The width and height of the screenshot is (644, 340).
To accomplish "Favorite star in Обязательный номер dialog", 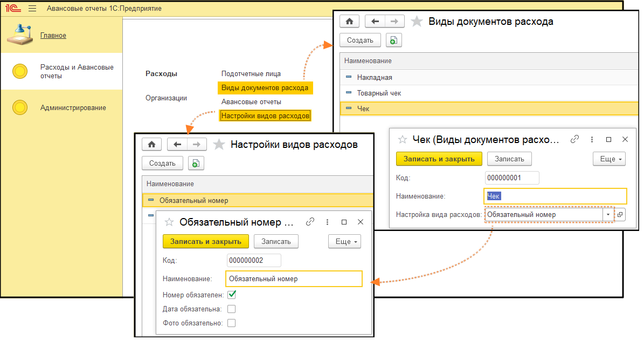I will [x=169, y=222].
